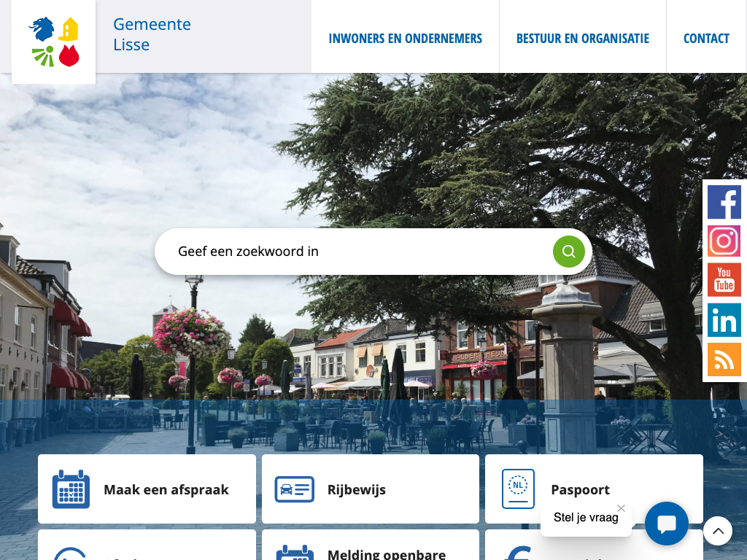The image size is (747, 560).
Task: Open the YouTube channel icon
Action: coord(724,280)
